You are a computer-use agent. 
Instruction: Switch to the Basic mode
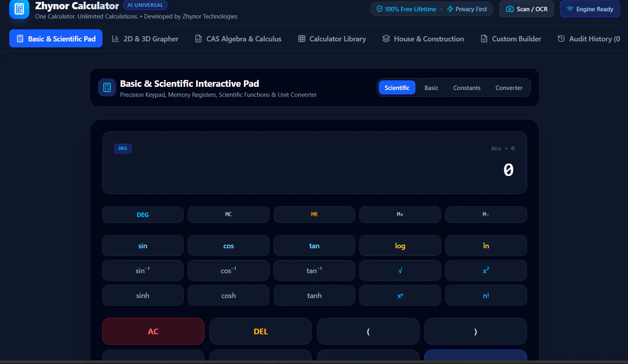coord(431,88)
